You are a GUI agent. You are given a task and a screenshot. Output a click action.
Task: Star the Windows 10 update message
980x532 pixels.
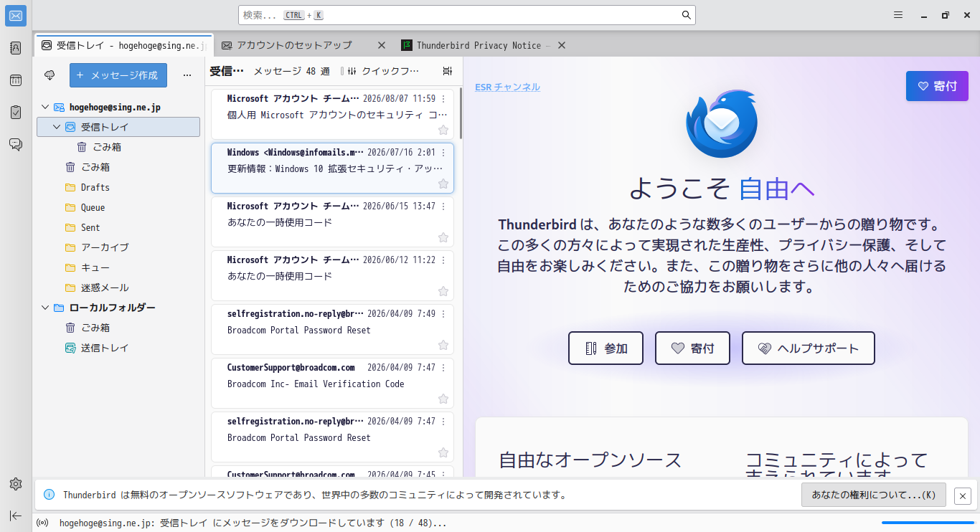coord(443,184)
